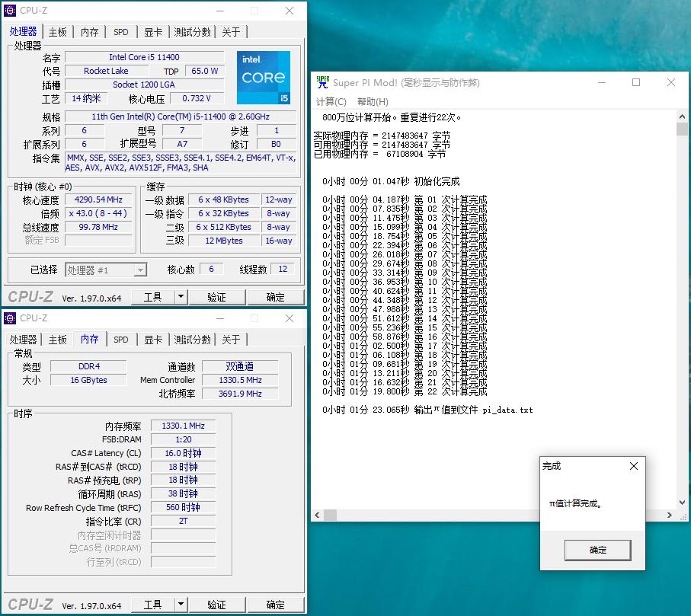Select 处理器 tab in the bottom CPU-Z window
Image resolution: width=691 pixels, height=616 pixels.
pos(23,339)
